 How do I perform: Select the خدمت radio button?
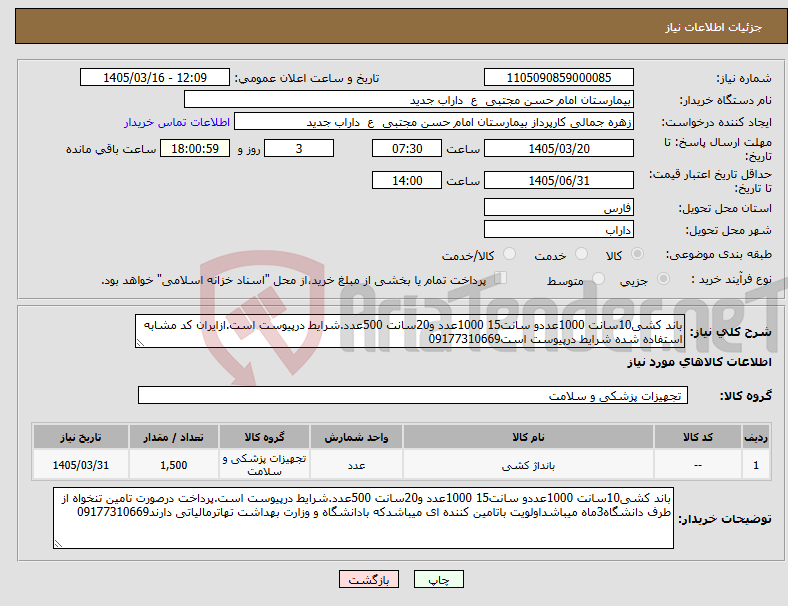click(581, 254)
